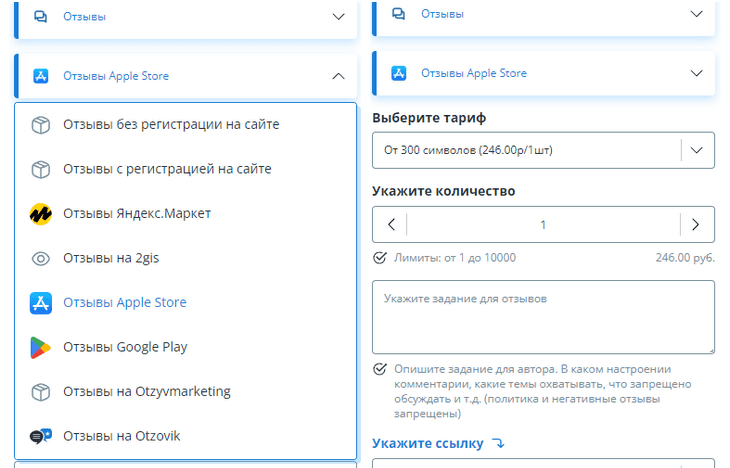730x468 pixels.
Task: Select Отзывы Яндекс.Маркет menu item
Action: (x=137, y=213)
